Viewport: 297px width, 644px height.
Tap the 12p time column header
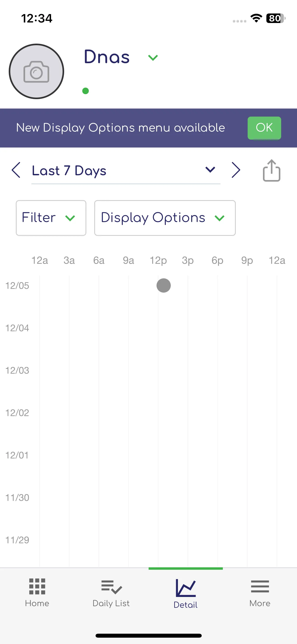click(x=158, y=260)
